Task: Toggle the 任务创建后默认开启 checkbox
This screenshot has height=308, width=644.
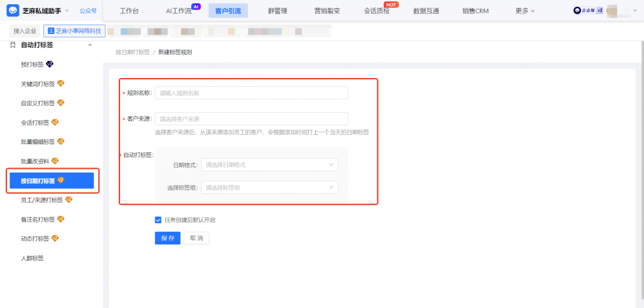Action: click(158, 220)
